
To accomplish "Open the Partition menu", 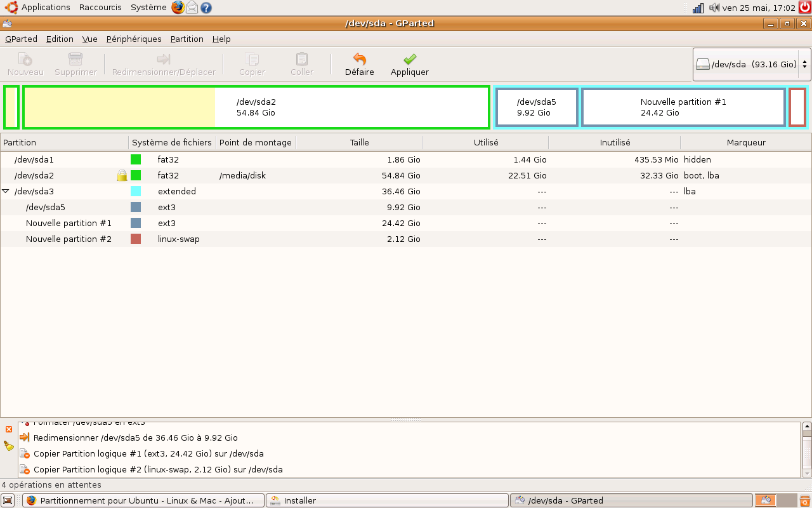I will coord(187,39).
